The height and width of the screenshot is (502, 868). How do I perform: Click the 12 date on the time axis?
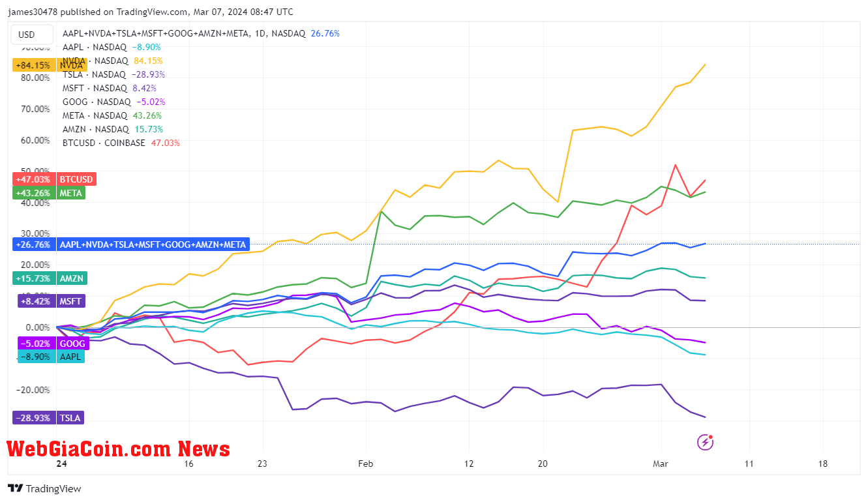click(468, 464)
